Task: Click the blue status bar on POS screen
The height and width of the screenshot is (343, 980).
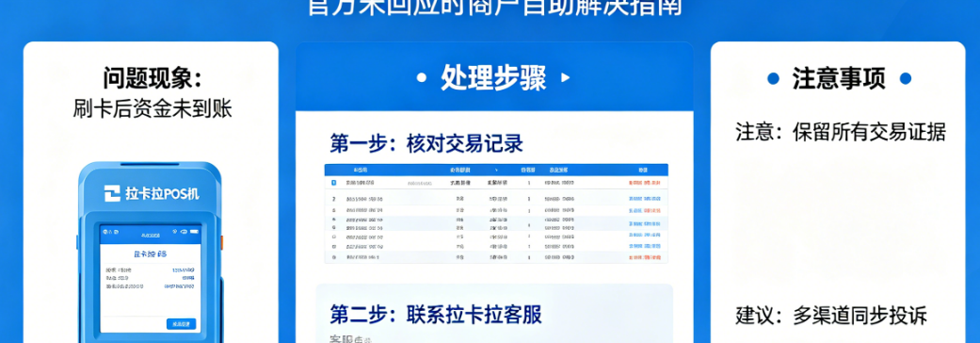Action: point(151,234)
